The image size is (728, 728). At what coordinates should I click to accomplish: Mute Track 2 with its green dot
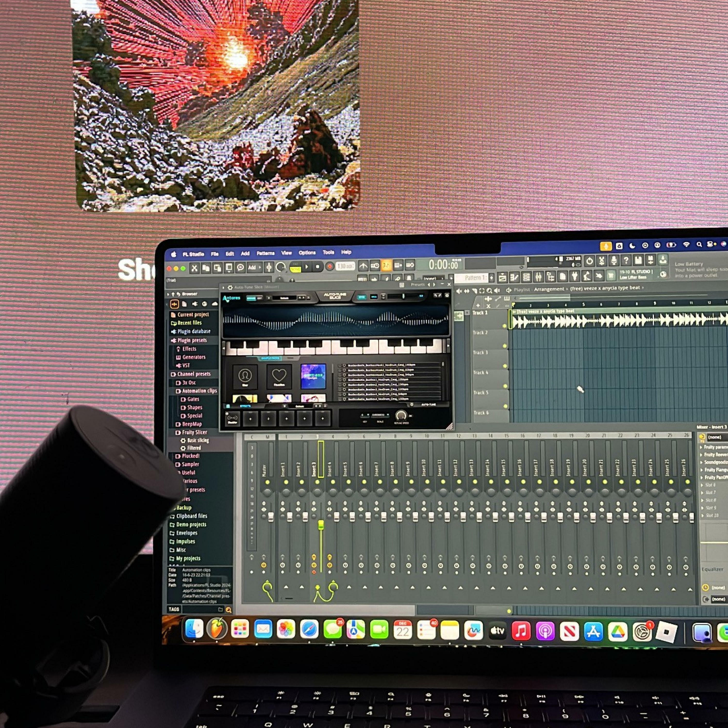click(x=505, y=346)
